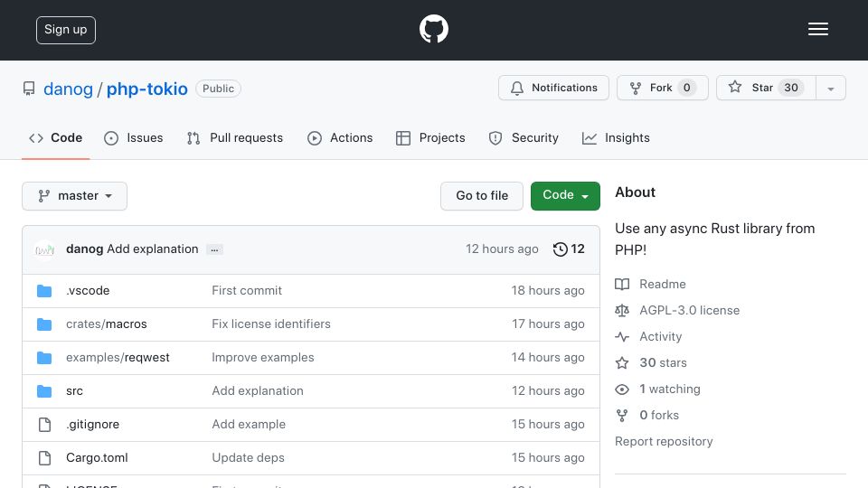Open the examples/reqwest folder
This screenshot has height=488, width=868.
118,358
